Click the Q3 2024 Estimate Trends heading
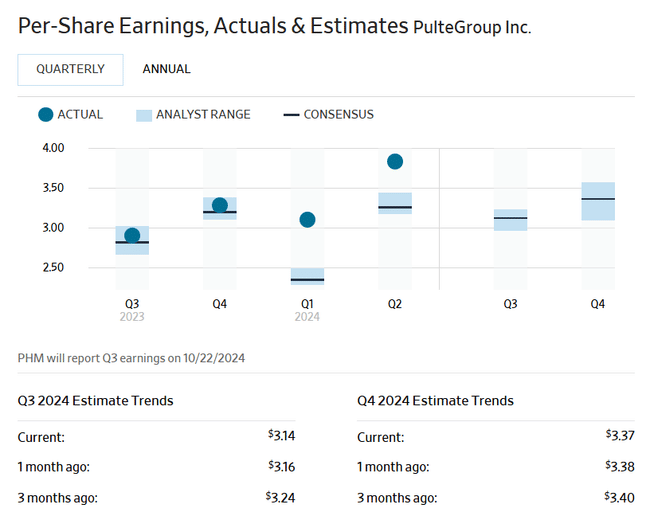This screenshot has width=650, height=519. click(x=96, y=401)
